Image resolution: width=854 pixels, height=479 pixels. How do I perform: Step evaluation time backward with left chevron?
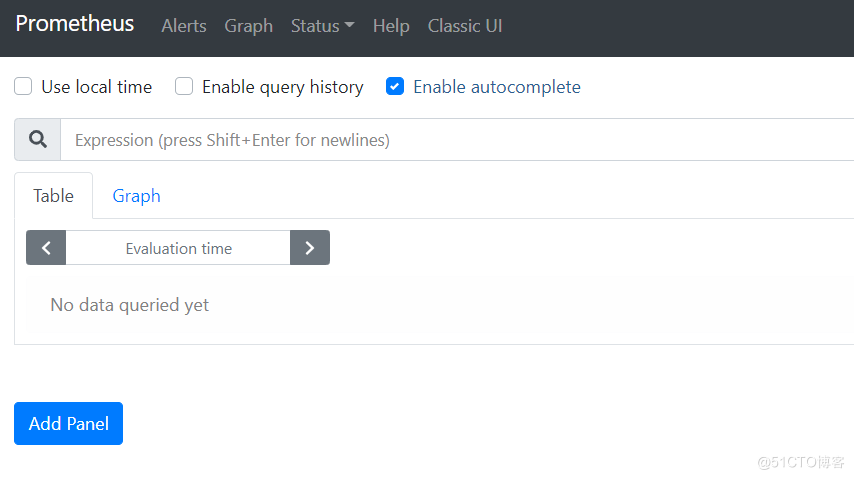click(x=46, y=248)
